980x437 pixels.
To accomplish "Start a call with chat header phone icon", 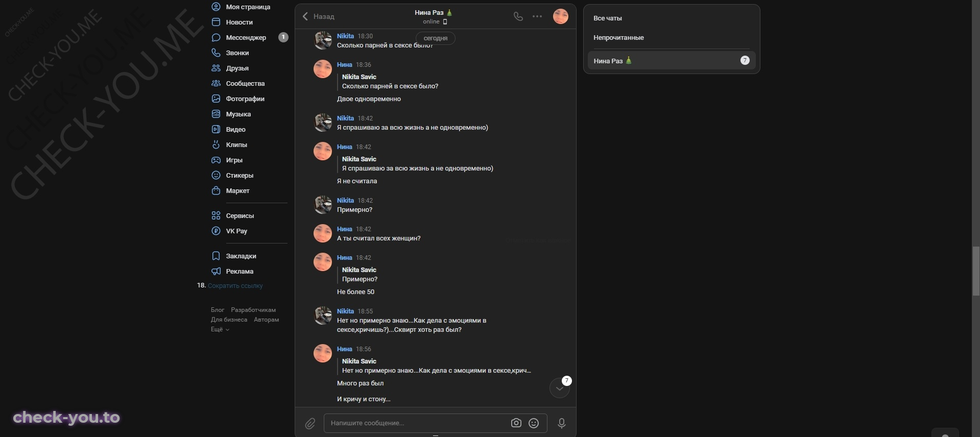I will pos(518,16).
